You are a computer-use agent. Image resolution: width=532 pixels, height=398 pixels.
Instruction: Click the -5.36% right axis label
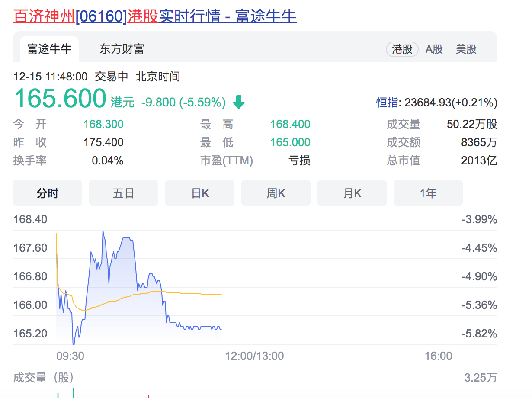click(479, 305)
